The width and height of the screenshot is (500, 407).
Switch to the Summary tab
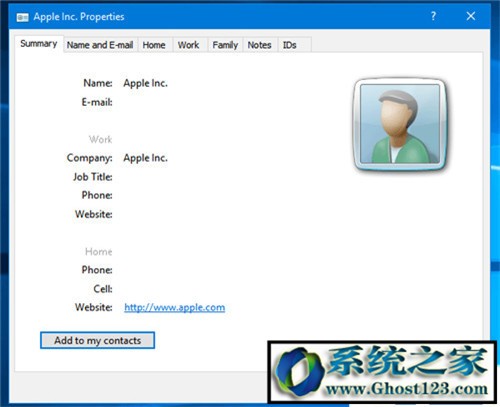pos(39,44)
